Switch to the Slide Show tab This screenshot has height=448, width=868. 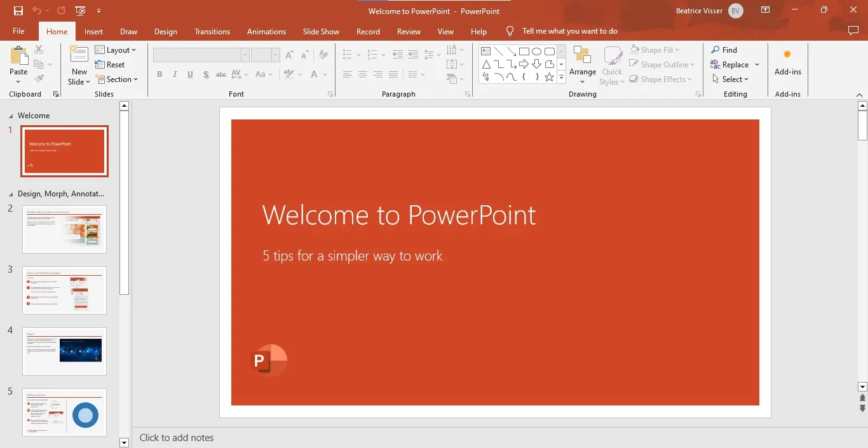[321, 31]
